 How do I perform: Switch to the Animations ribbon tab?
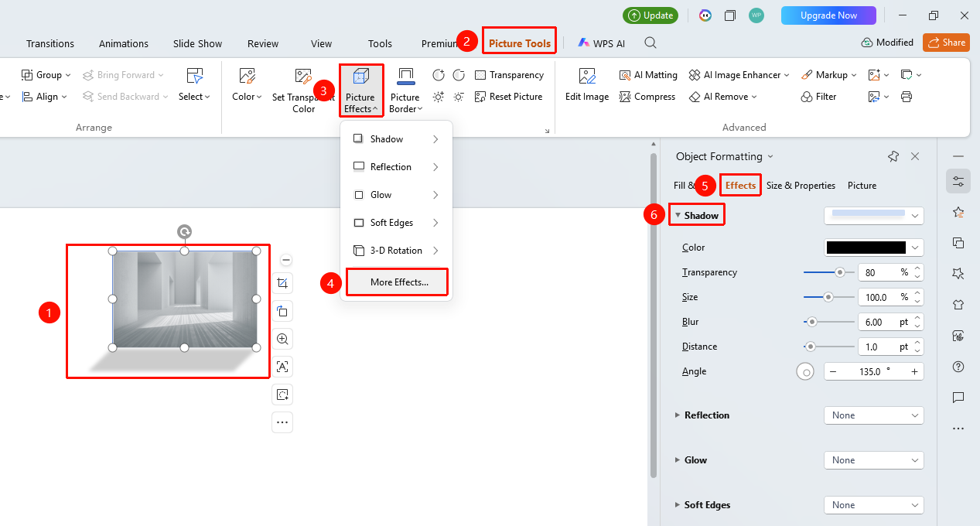(x=124, y=43)
